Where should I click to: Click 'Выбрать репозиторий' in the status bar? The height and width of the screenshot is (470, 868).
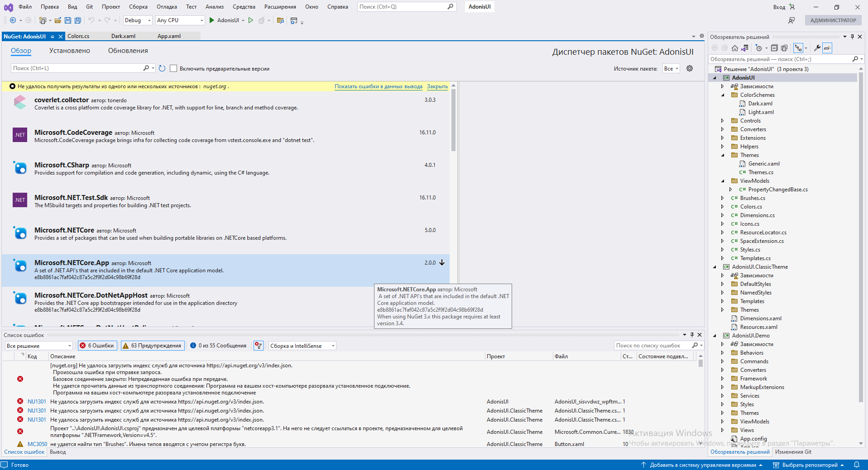(810, 465)
